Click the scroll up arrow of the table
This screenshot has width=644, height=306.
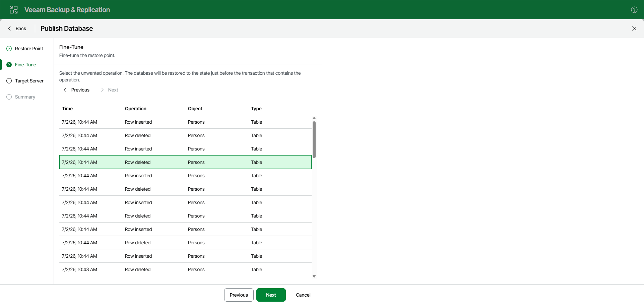314,118
